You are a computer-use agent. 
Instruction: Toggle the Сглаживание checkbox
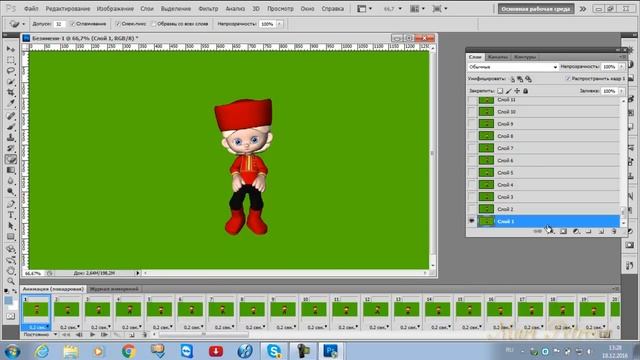click(x=73, y=24)
